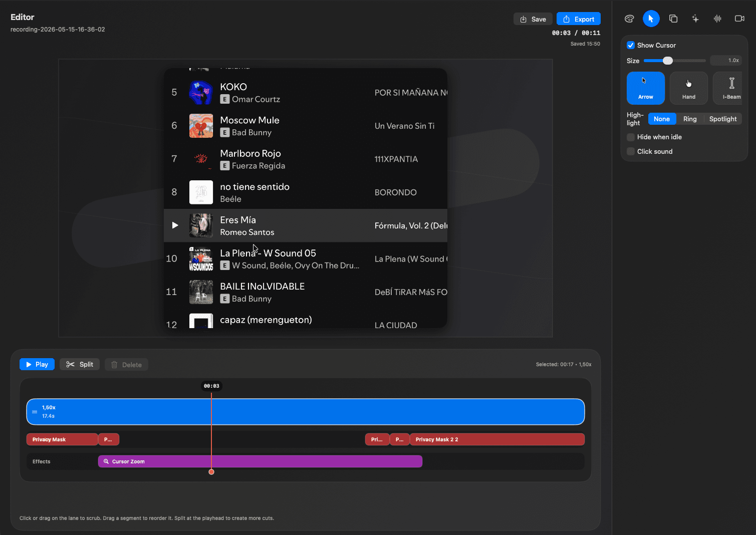
Task: Click the La Plena W Sound 05 artwork
Action: [x=201, y=258]
